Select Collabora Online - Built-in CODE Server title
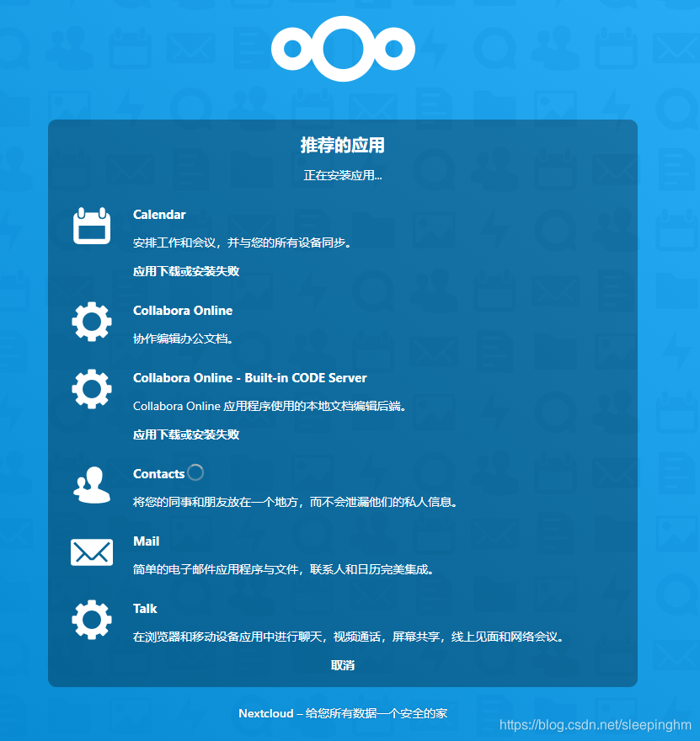The image size is (700, 741). tap(250, 378)
